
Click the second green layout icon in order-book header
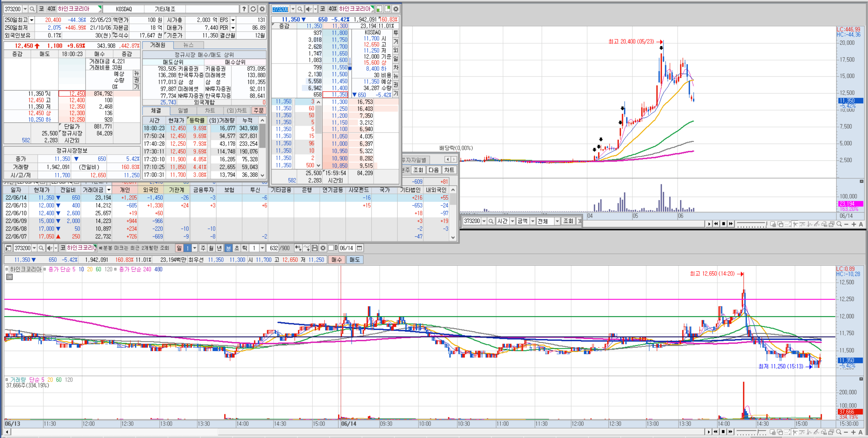(387, 9)
